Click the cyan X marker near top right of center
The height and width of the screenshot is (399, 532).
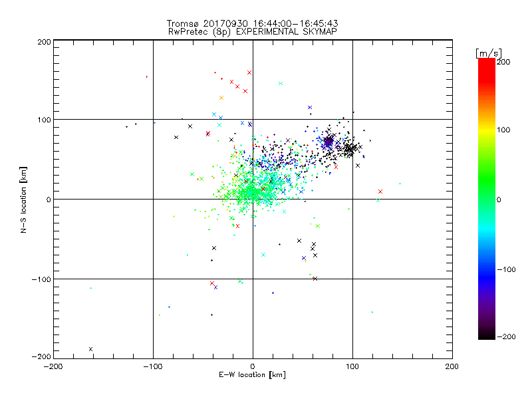(281, 84)
